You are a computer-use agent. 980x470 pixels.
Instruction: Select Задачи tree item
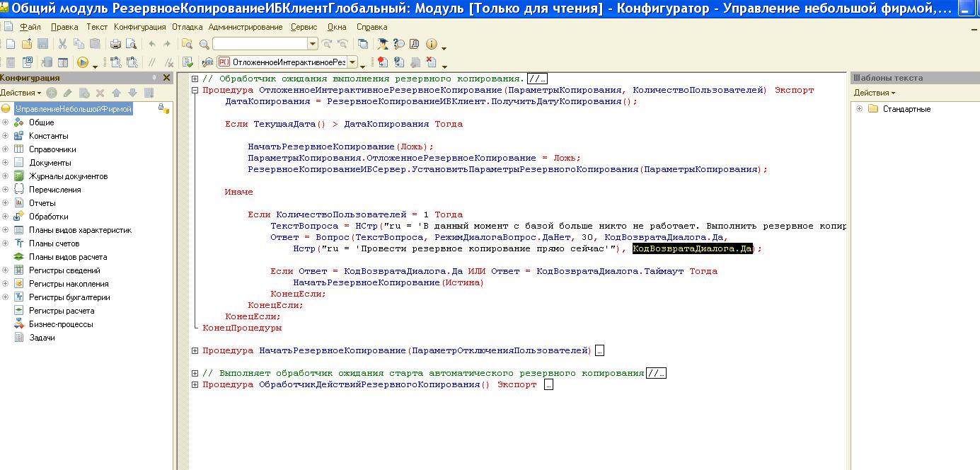click(42, 338)
